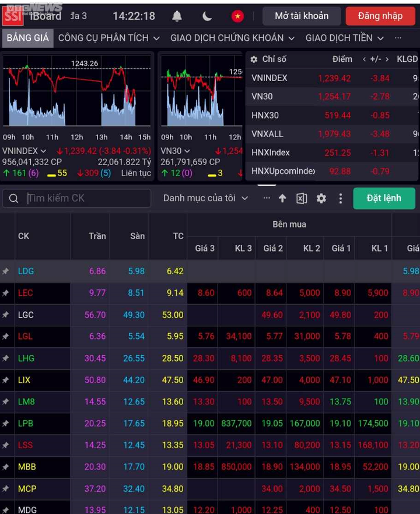Click the green Đặt lệnh button

(x=384, y=198)
